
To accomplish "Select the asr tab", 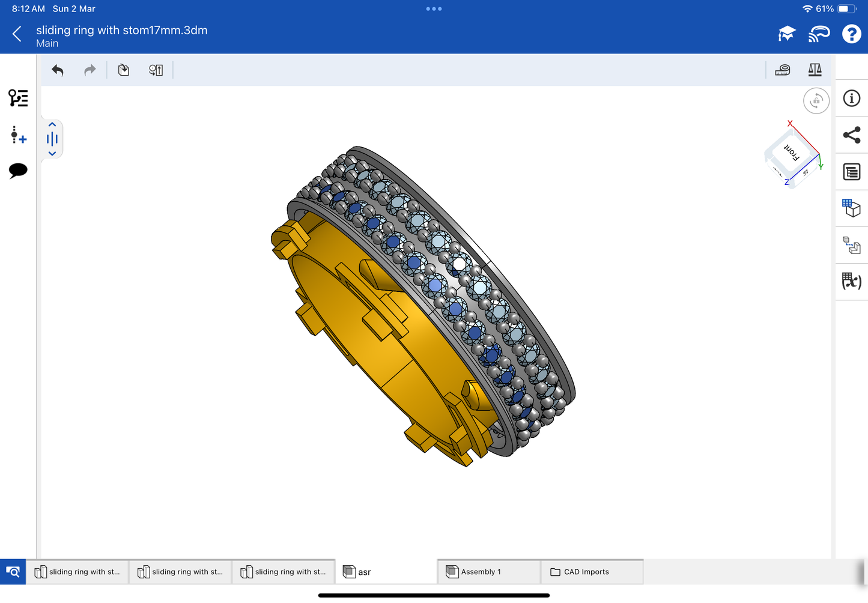I will (386, 572).
